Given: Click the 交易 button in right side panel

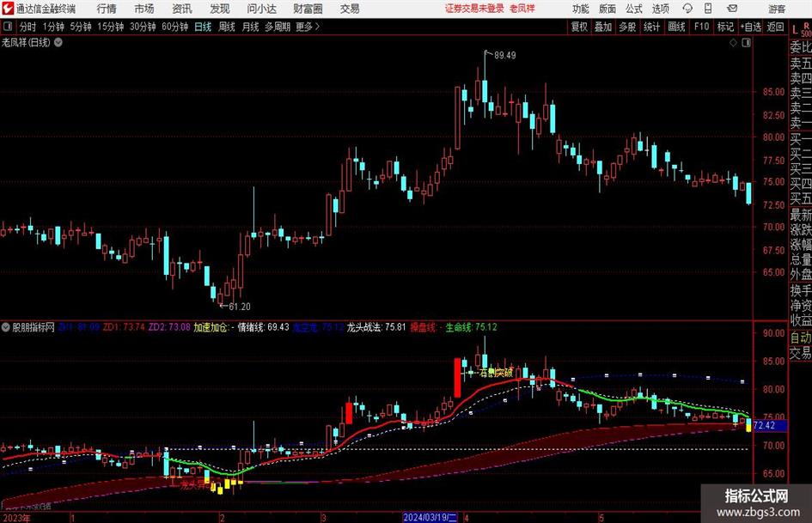Looking at the screenshot, I should pyautogui.click(x=801, y=353).
